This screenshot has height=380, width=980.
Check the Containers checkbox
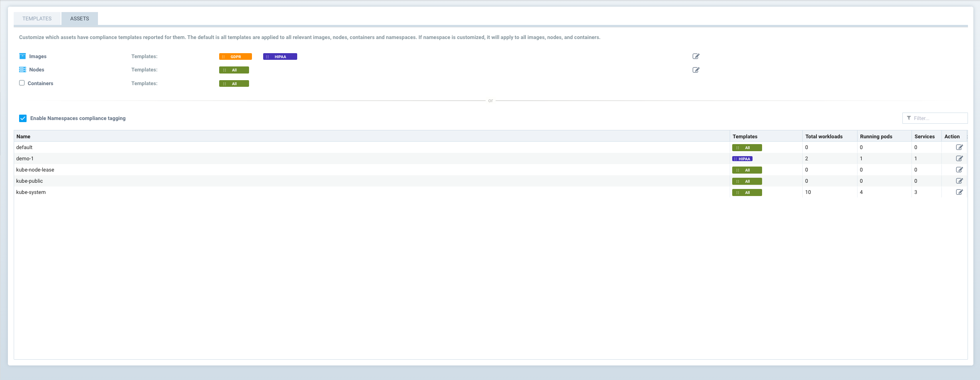(x=22, y=83)
